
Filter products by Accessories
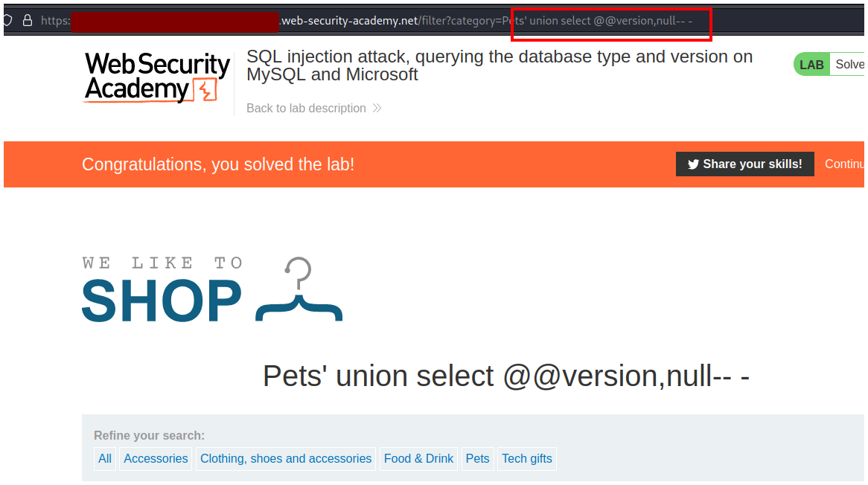156,459
